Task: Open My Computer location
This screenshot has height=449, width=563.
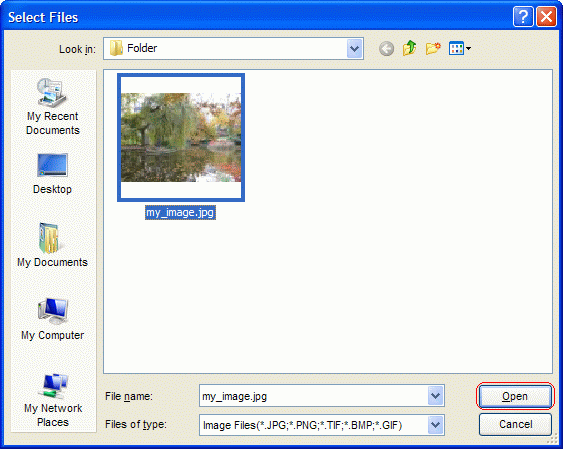Action: [52, 319]
